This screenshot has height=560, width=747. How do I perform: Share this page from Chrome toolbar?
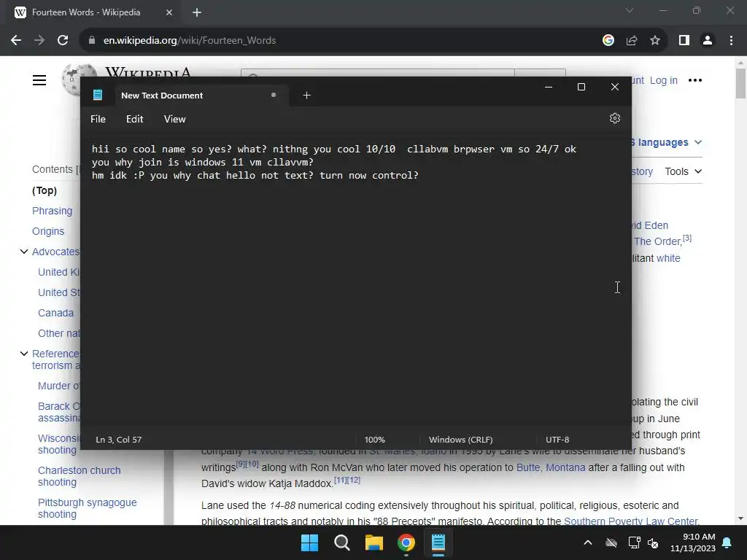click(632, 41)
